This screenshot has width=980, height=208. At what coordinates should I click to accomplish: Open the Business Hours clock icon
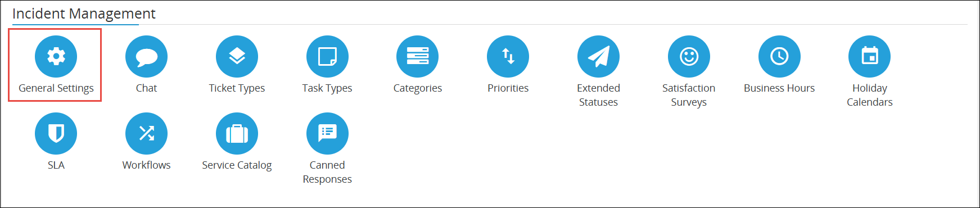point(779,56)
